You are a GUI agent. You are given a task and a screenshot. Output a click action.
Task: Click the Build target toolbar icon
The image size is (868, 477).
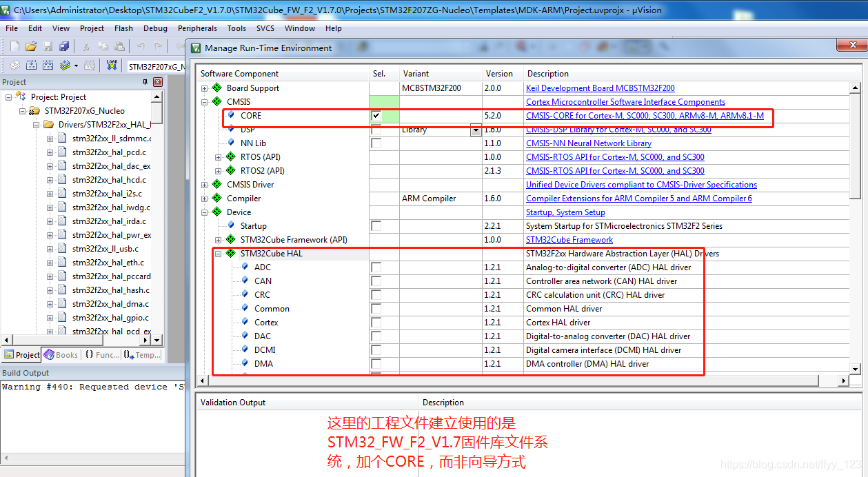(x=31, y=65)
